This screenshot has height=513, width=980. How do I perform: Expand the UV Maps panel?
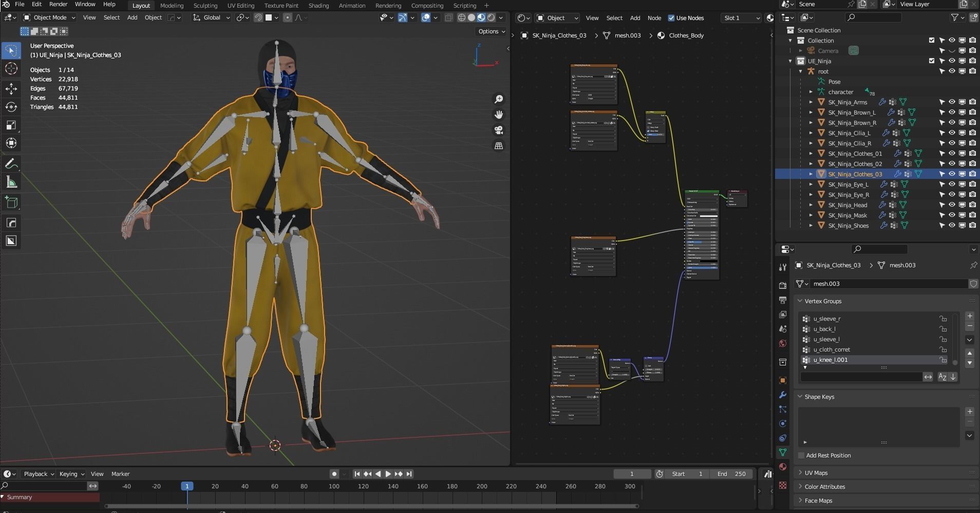pos(816,473)
